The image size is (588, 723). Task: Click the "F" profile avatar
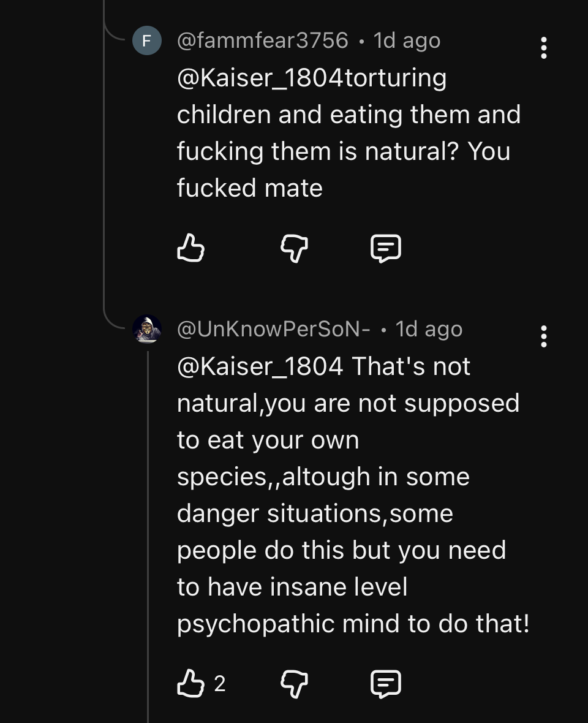point(146,41)
